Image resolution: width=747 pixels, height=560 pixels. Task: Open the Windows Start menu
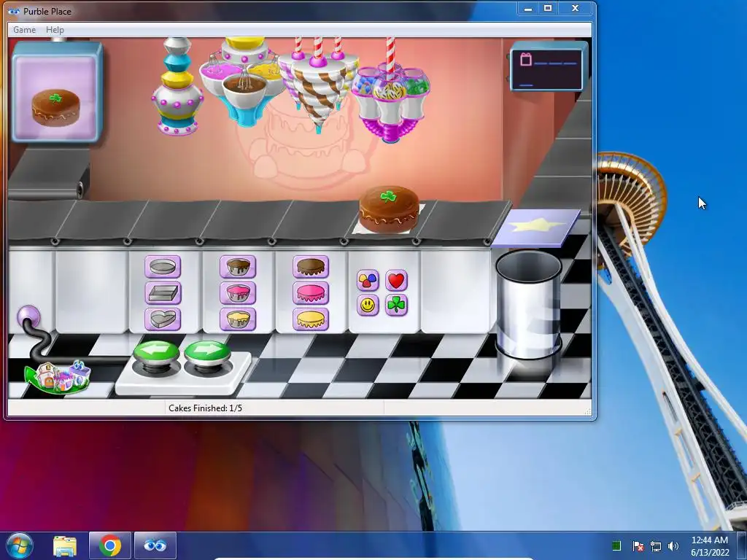20,545
